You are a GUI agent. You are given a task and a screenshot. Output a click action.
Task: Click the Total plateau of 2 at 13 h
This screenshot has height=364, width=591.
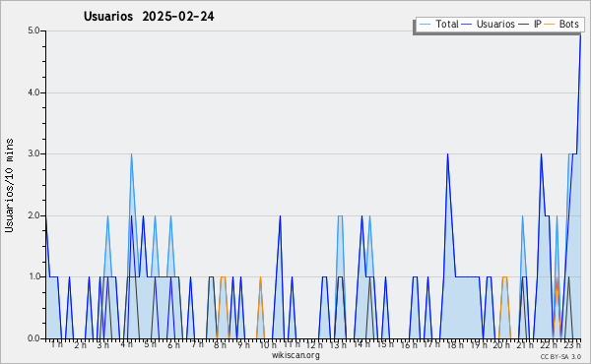click(340, 216)
